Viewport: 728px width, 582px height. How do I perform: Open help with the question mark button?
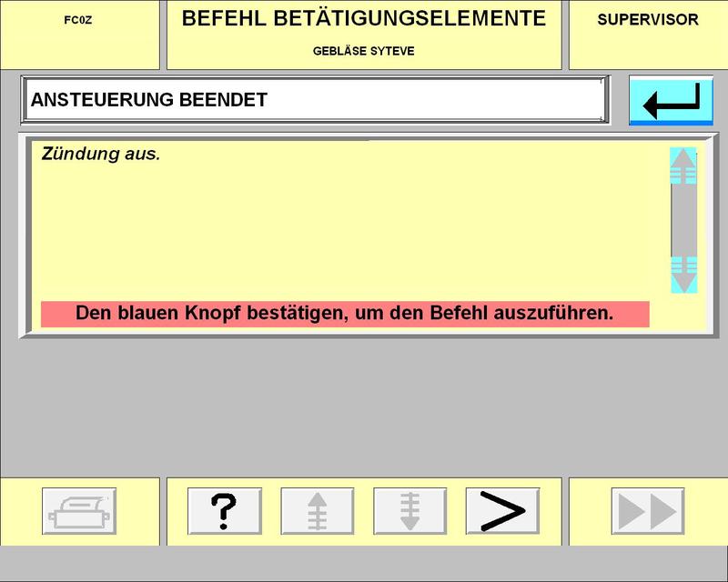pos(224,511)
